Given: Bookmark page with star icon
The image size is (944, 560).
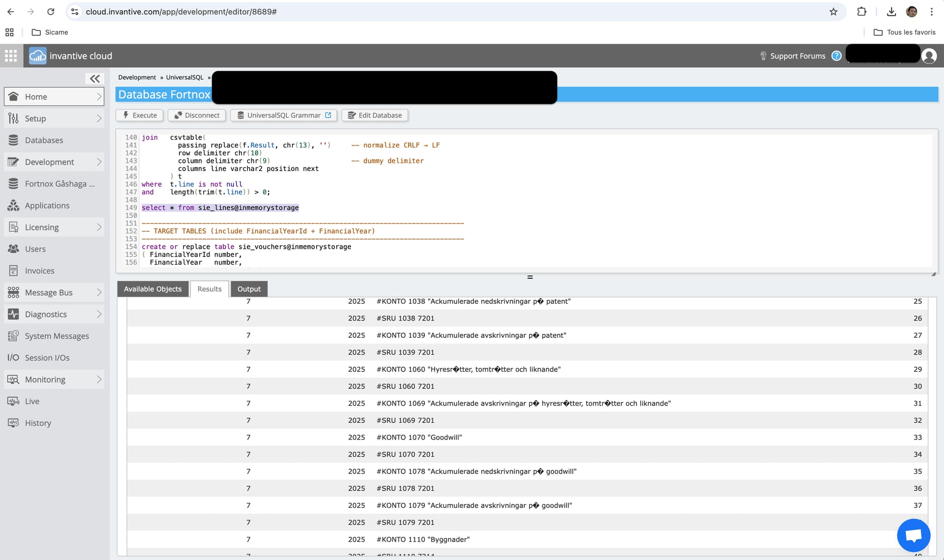Looking at the screenshot, I should [x=833, y=11].
